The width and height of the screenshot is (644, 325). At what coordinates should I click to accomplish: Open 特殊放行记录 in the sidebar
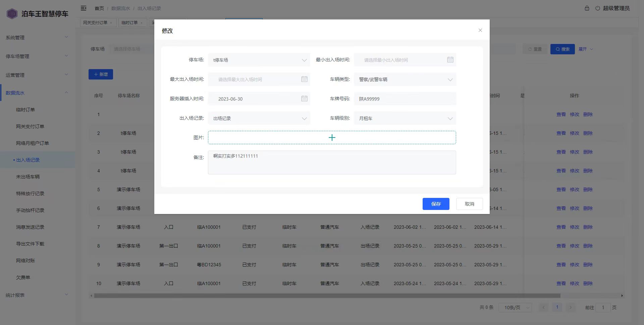pos(30,194)
